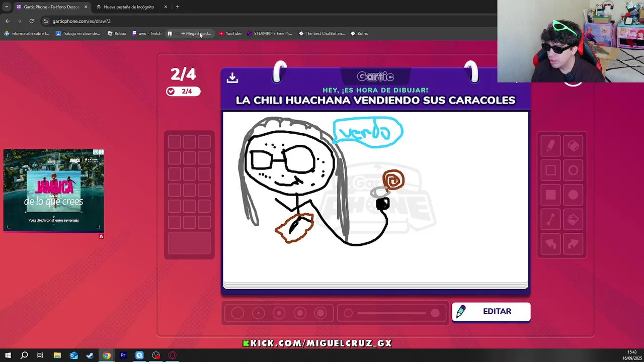Open the STEAMRIP bookmark
The width and height of the screenshot is (644, 362).
(x=269, y=34)
